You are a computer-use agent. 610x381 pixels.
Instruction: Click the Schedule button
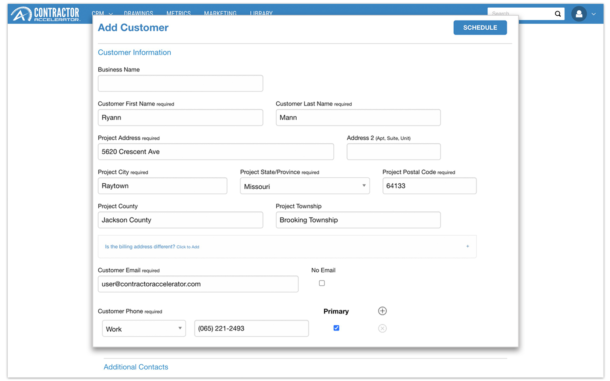point(480,28)
